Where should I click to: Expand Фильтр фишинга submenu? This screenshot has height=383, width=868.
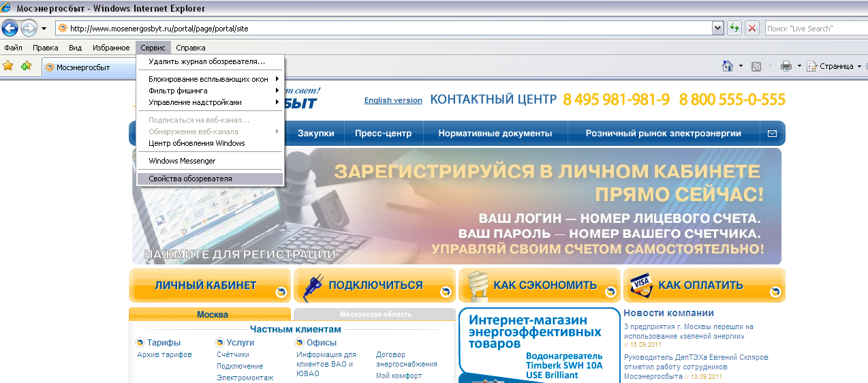(210, 91)
